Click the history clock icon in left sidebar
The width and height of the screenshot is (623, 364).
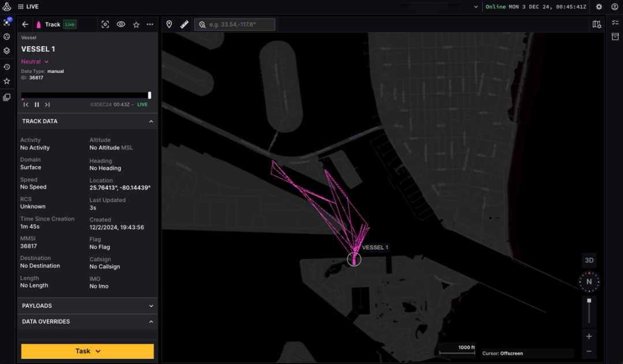[x=6, y=67]
